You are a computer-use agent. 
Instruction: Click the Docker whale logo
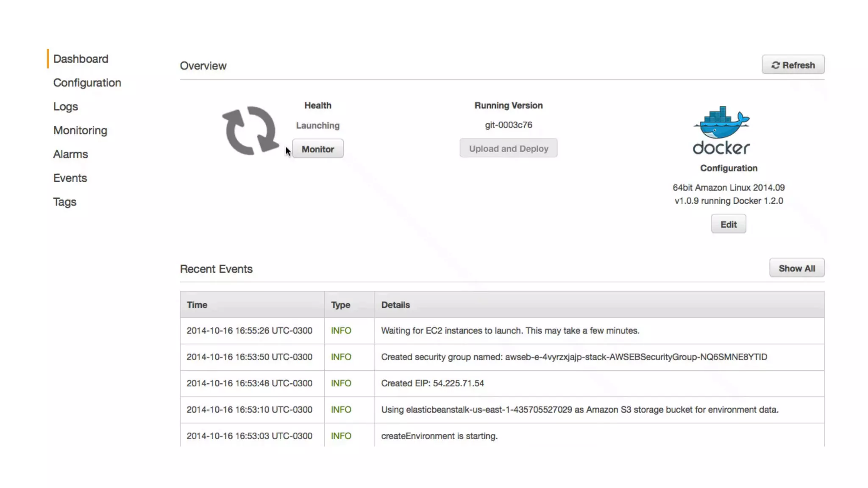(721, 130)
